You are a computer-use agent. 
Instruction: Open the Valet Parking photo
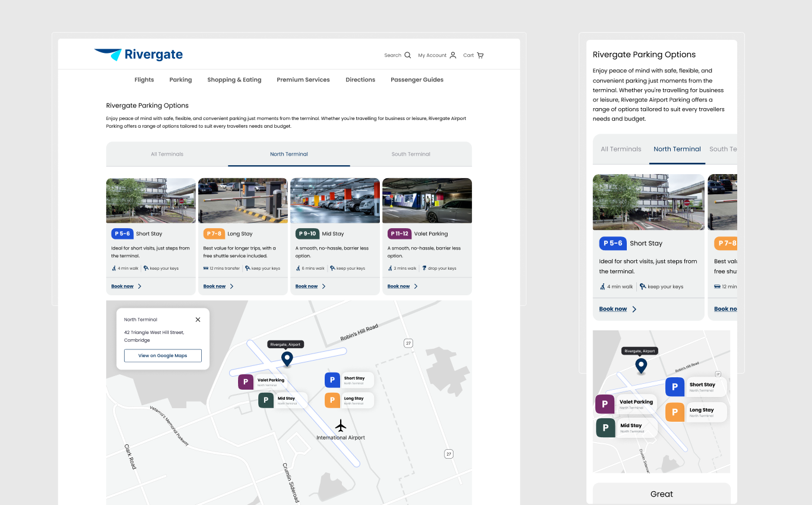pyautogui.click(x=427, y=201)
